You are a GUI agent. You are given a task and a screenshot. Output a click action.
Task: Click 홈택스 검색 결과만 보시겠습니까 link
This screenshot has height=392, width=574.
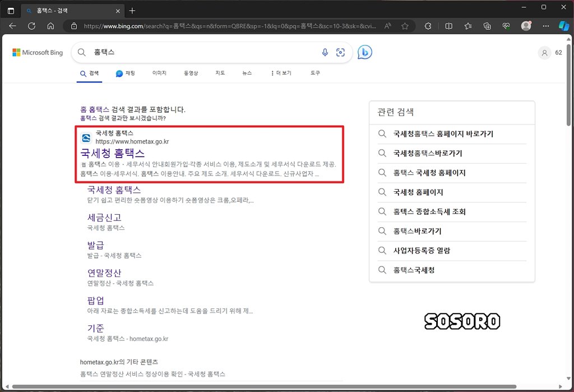(123, 118)
